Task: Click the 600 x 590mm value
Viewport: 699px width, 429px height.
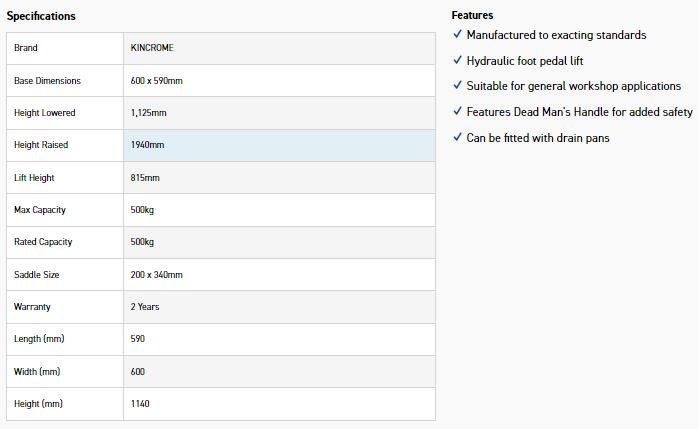Action: (156, 80)
